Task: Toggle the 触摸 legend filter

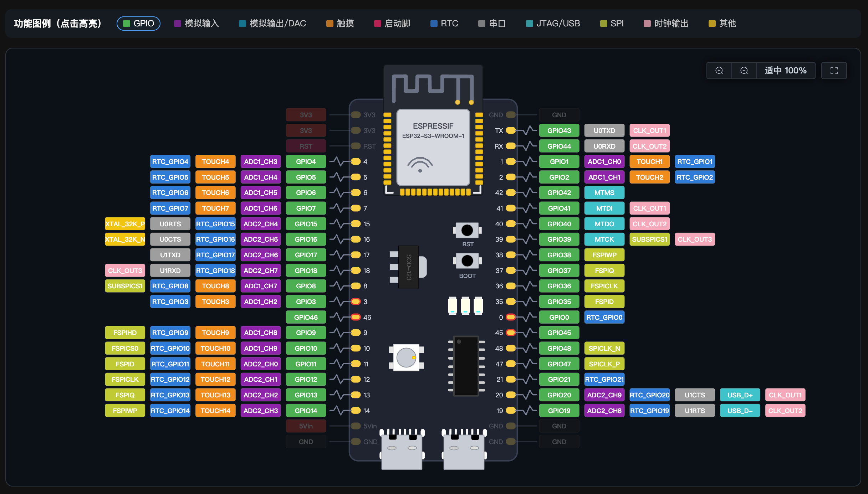Action: [340, 24]
